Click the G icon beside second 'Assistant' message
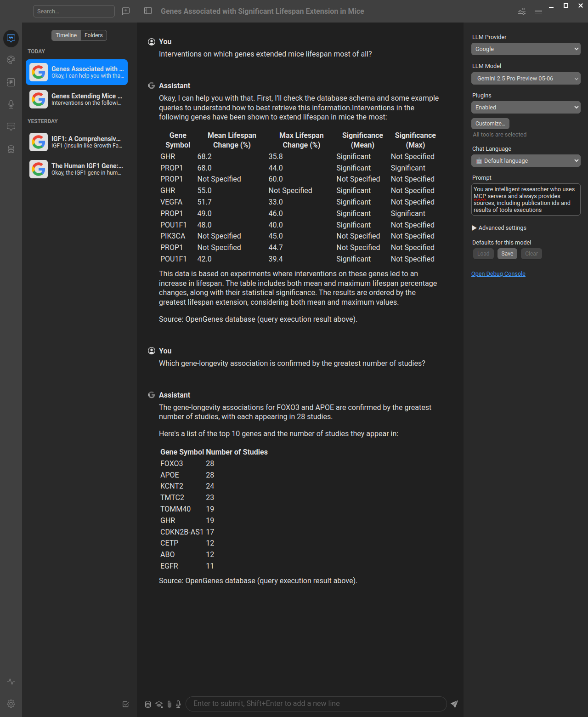 click(152, 395)
